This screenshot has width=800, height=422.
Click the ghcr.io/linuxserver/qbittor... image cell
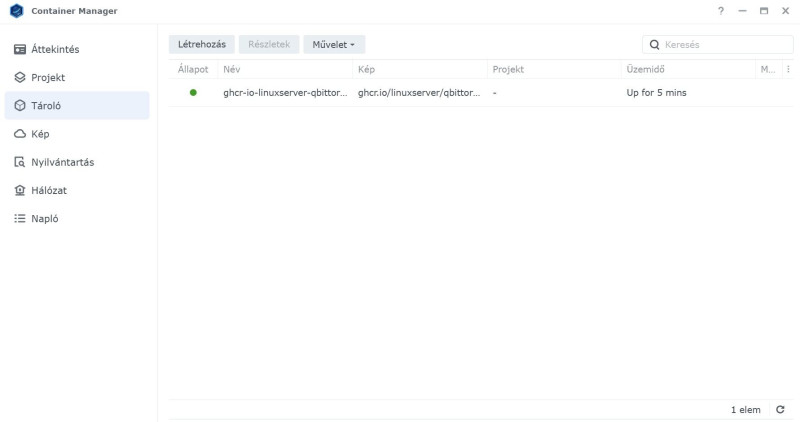coord(419,93)
